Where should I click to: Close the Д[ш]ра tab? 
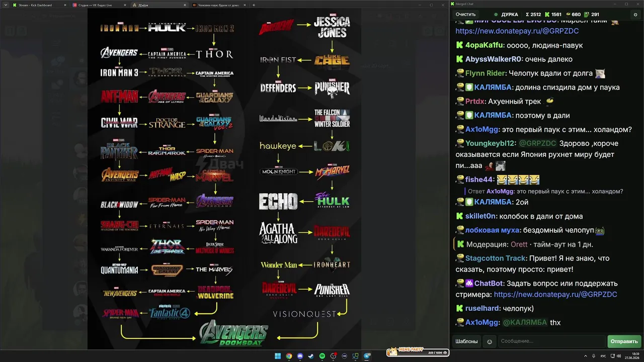pos(186,5)
